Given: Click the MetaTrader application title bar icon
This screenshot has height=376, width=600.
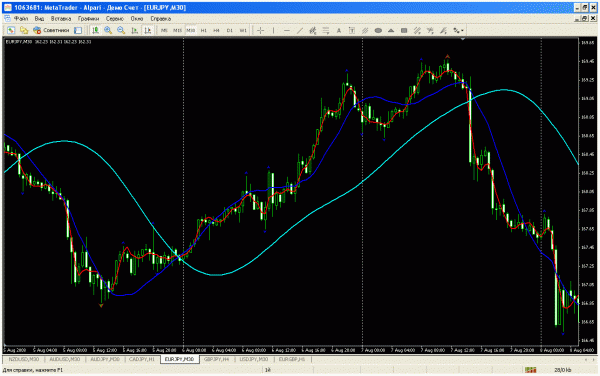Looking at the screenshot, I should click(8, 7).
